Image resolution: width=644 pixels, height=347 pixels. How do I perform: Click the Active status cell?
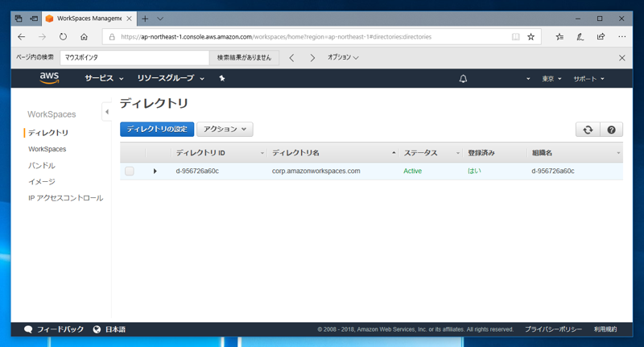pos(412,171)
